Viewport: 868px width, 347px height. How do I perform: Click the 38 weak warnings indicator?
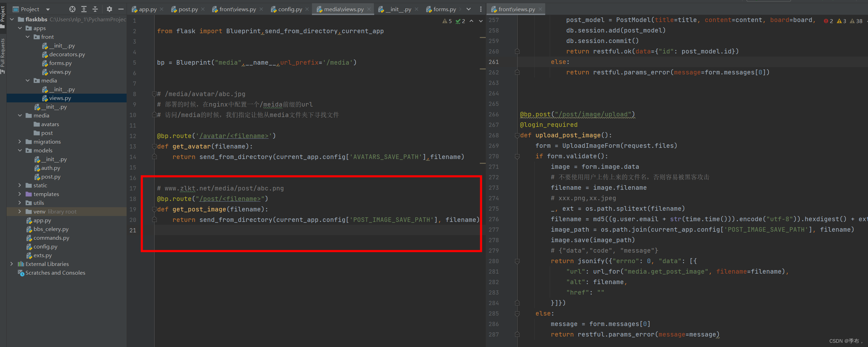tap(856, 21)
